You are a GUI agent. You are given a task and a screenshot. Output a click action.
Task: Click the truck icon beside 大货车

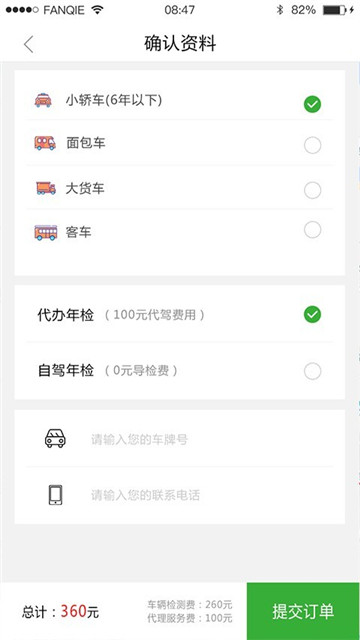[45, 188]
